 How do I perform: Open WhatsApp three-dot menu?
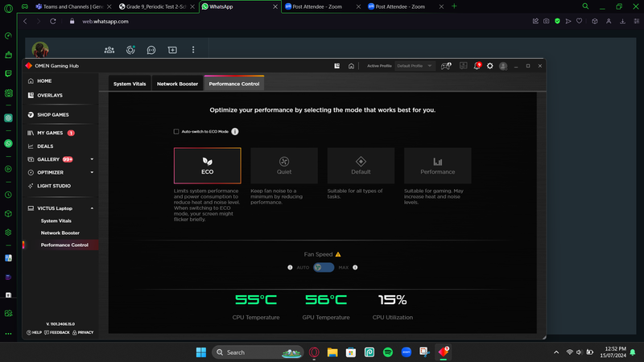click(x=193, y=50)
